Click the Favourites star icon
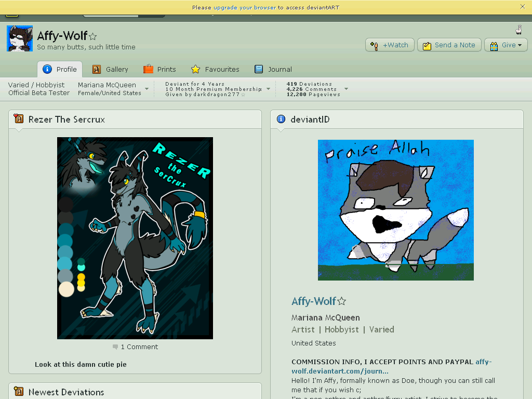 pos(195,69)
